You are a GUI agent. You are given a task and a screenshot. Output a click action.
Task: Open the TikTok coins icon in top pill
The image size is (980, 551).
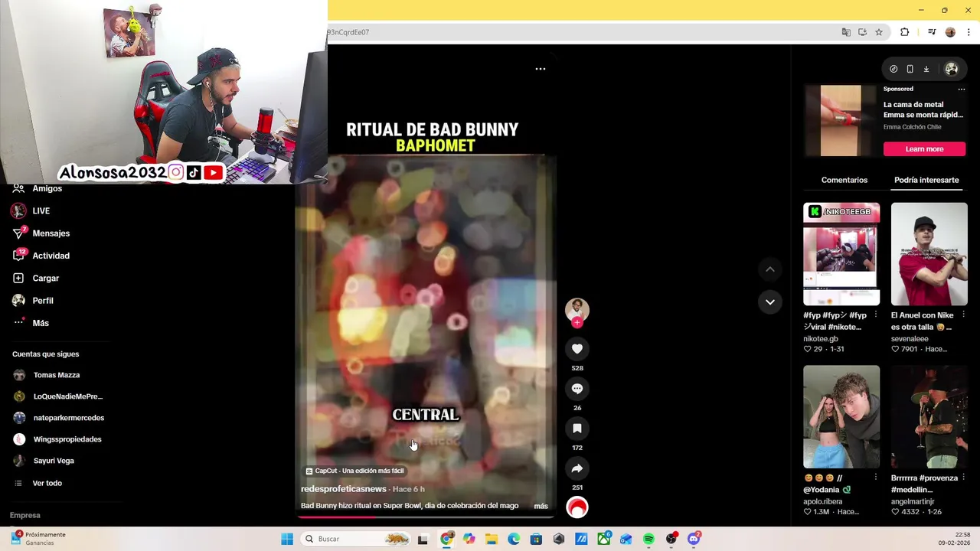(x=893, y=69)
